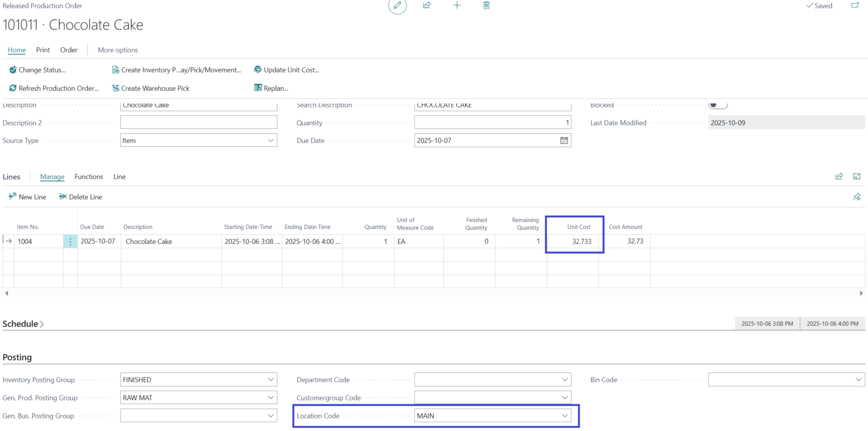Toggle the Blocked switch
The image size is (868, 431).
coord(717,105)
